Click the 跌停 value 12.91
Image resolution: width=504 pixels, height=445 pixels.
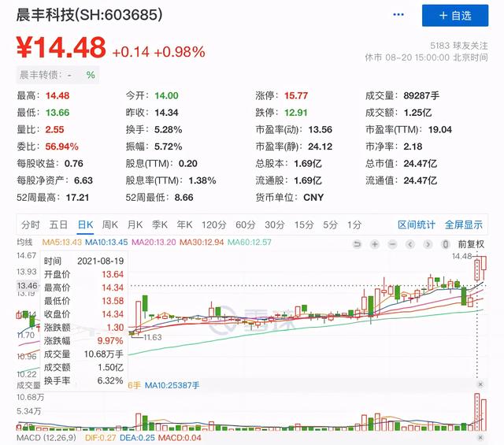[296, 113]
